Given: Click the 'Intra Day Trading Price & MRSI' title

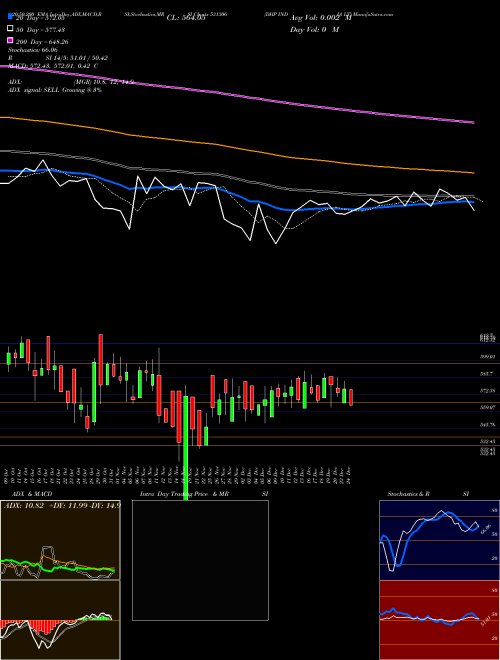Looking at the screenshot, I should (204, 494).
